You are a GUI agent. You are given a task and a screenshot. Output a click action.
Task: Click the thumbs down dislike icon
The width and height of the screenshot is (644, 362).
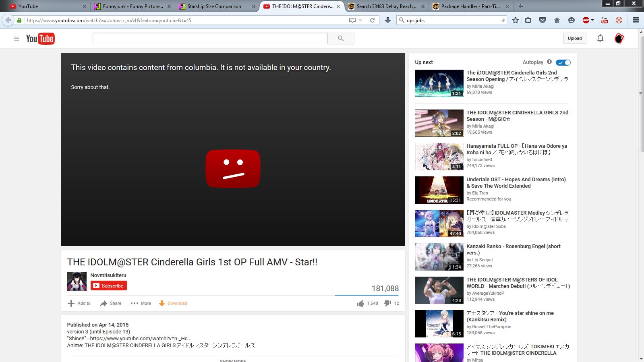(x=387, y=303)
